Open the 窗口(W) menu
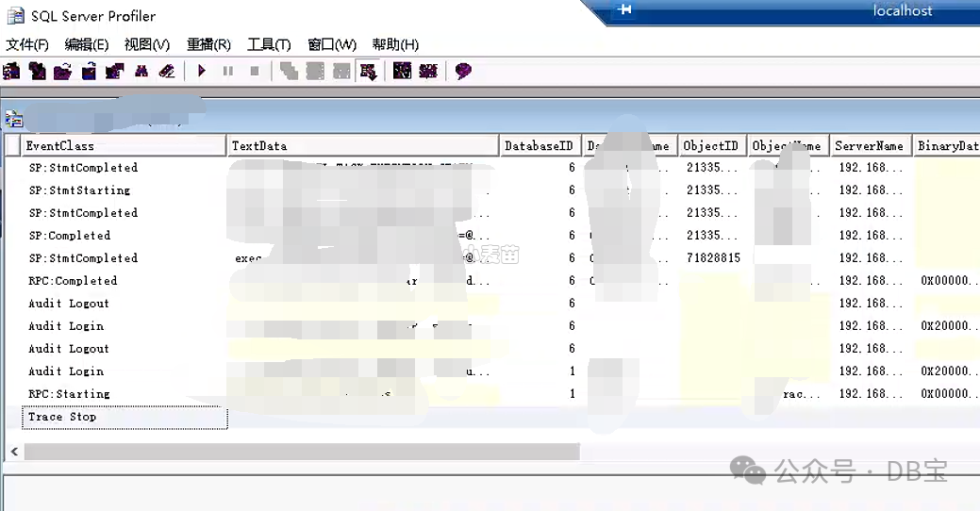The width and height of the screenshot is (980, 511). (x=332, y=44)
